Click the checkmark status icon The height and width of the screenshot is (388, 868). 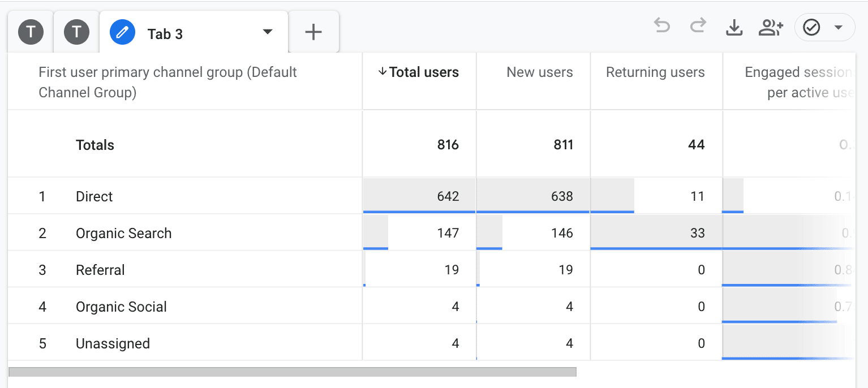[x=812, y=27]
